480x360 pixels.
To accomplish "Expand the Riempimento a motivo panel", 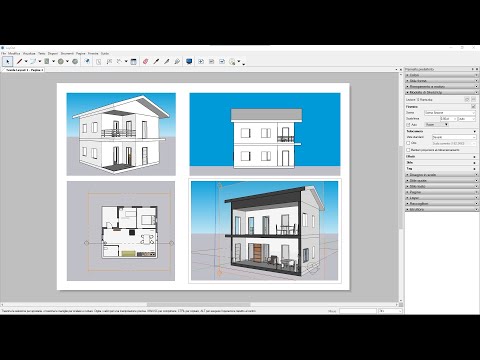I will point(442,86).
